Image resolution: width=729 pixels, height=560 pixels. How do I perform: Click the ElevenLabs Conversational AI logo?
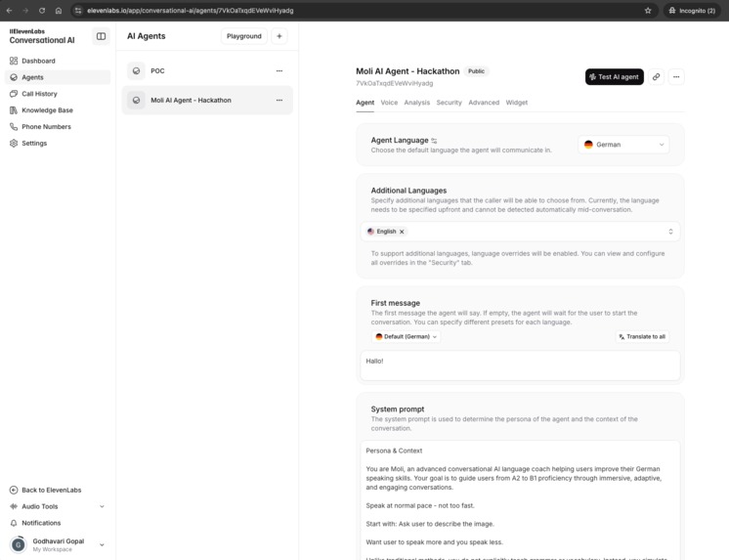point(42,36)
